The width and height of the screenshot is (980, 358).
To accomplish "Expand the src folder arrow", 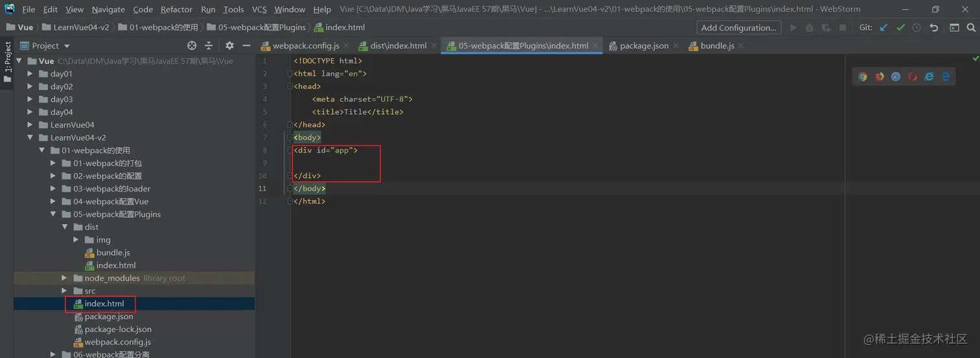I will (64, 291).
